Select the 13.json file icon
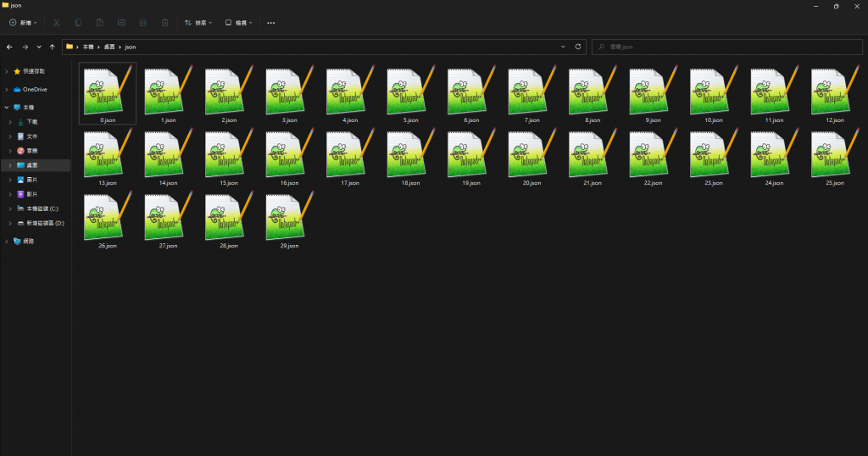The height and width of the screenshot is (456, 868). pos(108,153)
